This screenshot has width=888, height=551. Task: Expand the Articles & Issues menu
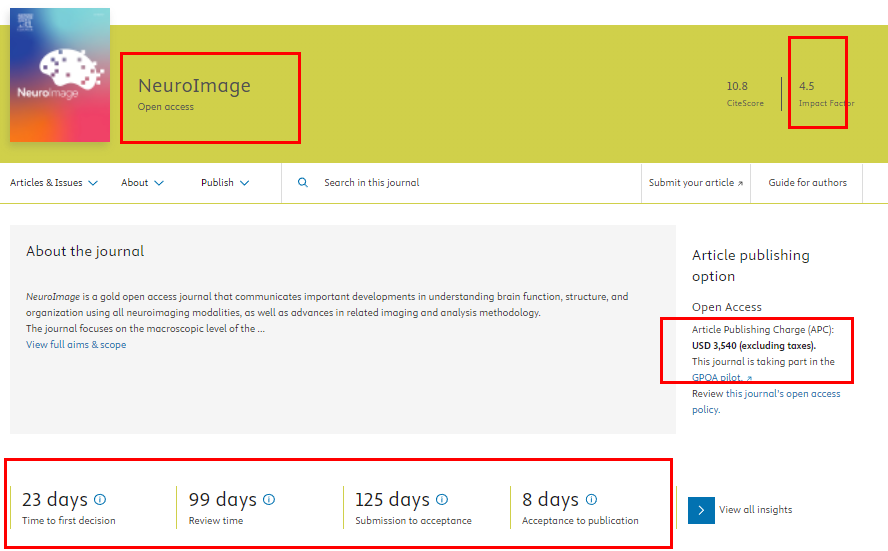[54, 183]
